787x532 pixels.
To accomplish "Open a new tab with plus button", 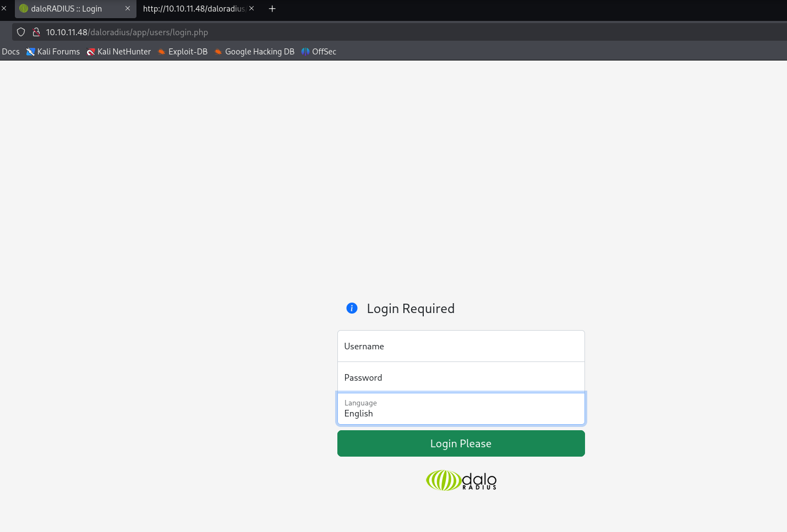I will 272,9.
